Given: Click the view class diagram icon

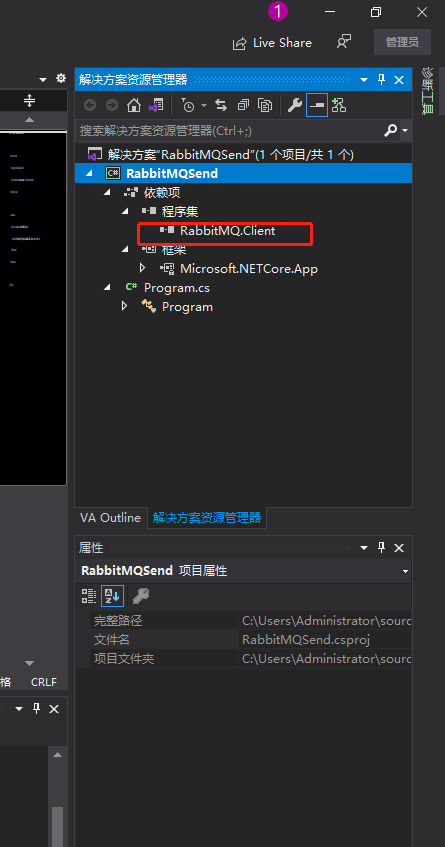Looking at the screenshot, I should [339, 105].
